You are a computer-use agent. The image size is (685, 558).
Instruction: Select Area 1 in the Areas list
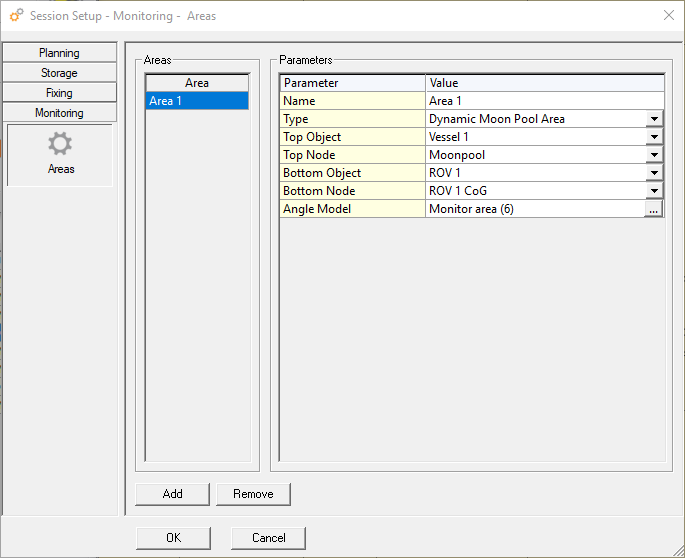pyautogui.click(x=196, y=101)
